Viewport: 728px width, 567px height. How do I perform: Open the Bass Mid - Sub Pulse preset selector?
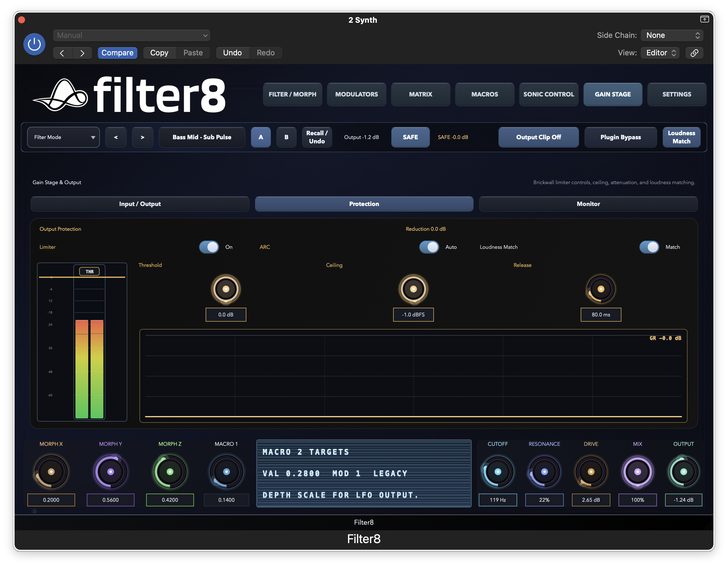pyautogui.click(x=202, y=137)
